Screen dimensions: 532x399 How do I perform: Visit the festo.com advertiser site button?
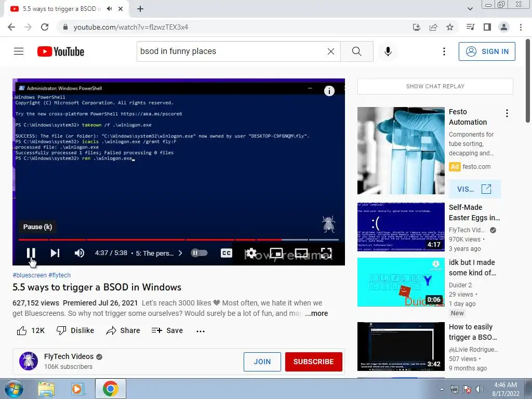(x=475, y=189)
